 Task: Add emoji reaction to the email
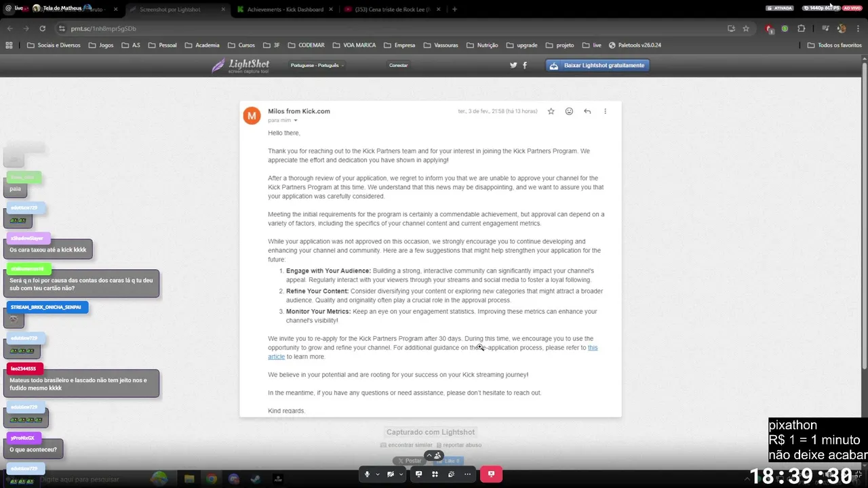coord(569,111)
